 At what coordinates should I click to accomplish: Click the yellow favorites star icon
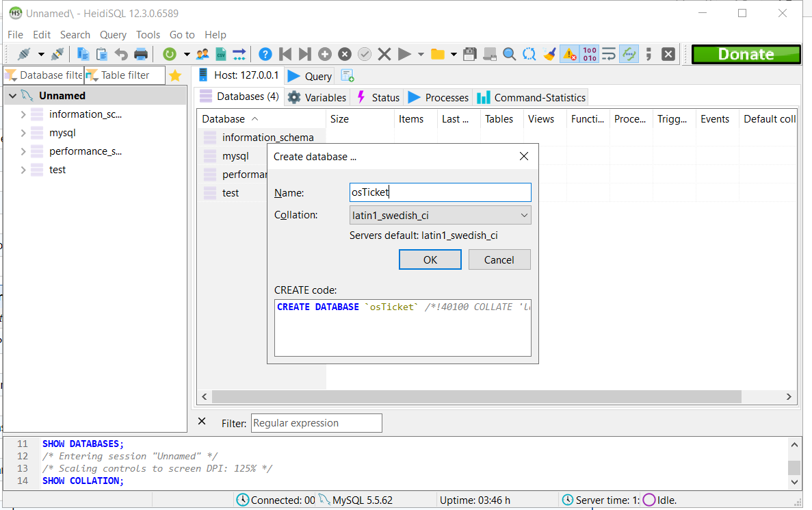(x=175, y=76)
